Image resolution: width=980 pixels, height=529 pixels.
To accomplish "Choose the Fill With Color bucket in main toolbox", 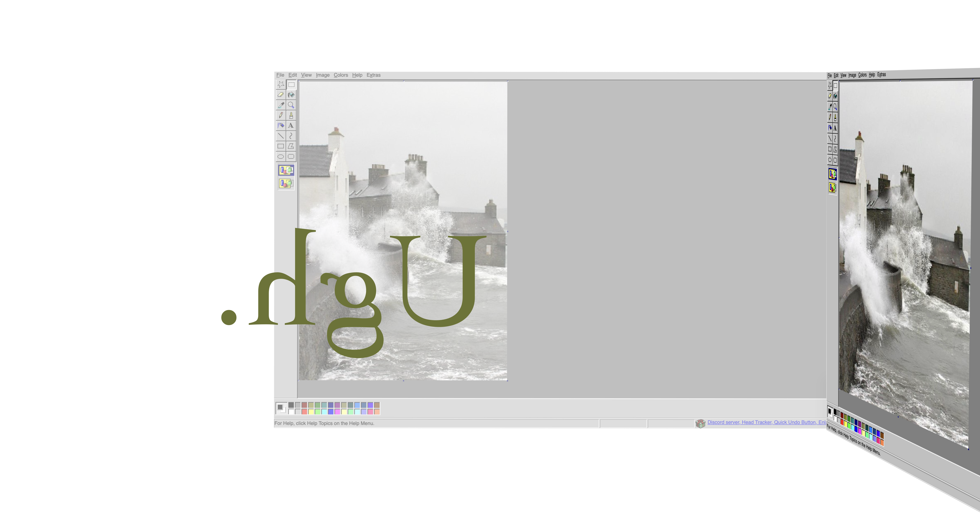I will 291,95.
